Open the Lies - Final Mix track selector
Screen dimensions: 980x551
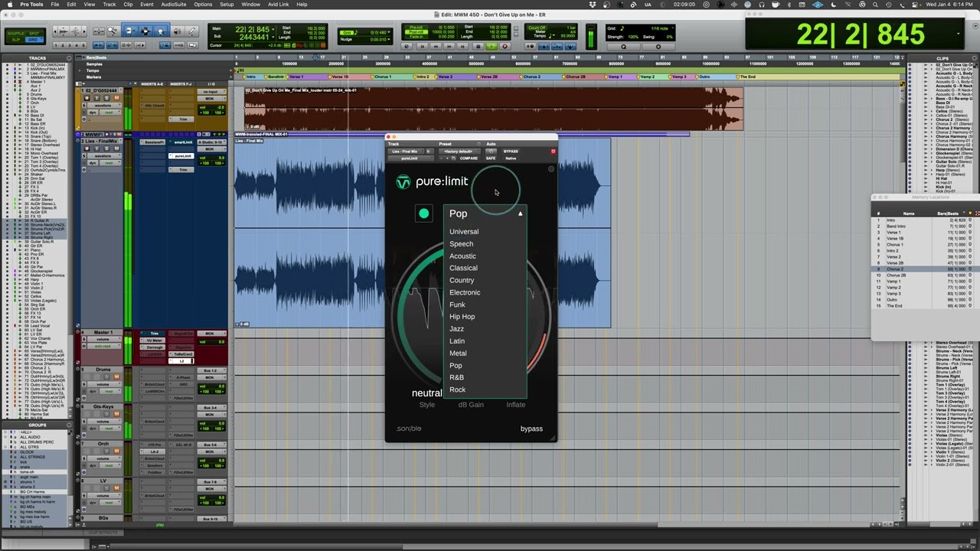(406, 152)
